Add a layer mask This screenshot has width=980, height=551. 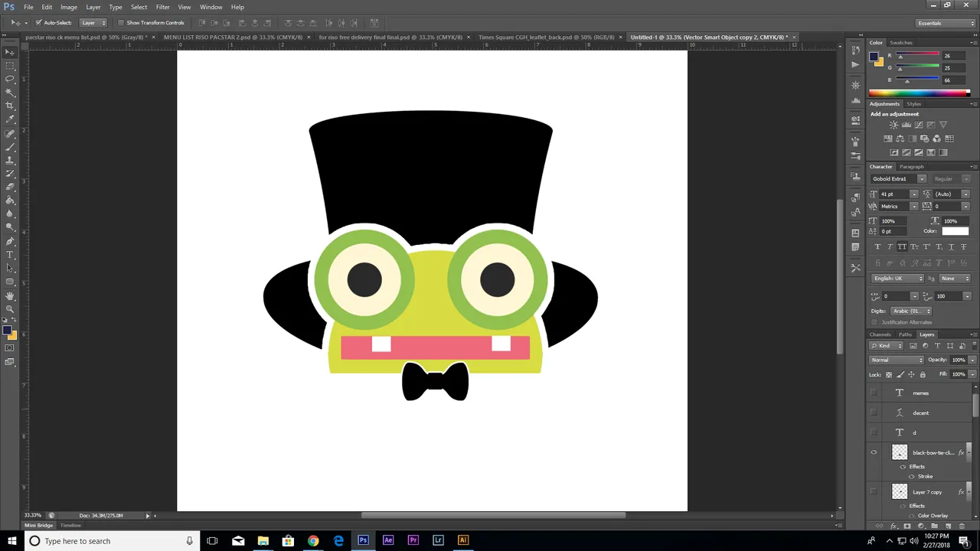tap(907, 527)
